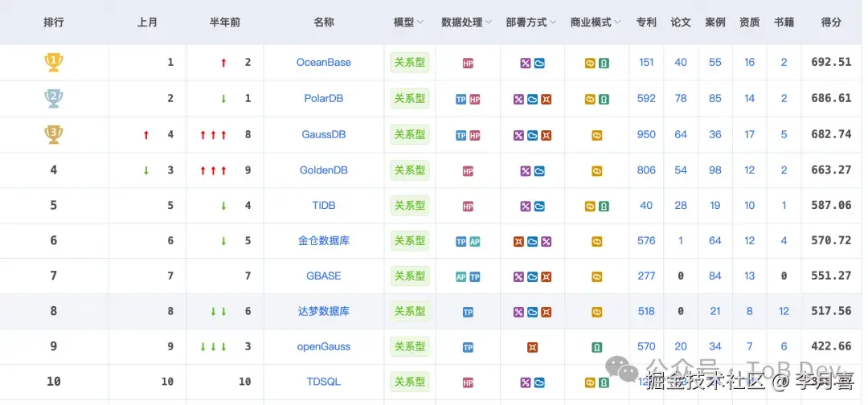Click the pink HP icon in PolarDB row
The image size is (868, 405).
coord(475,100)
